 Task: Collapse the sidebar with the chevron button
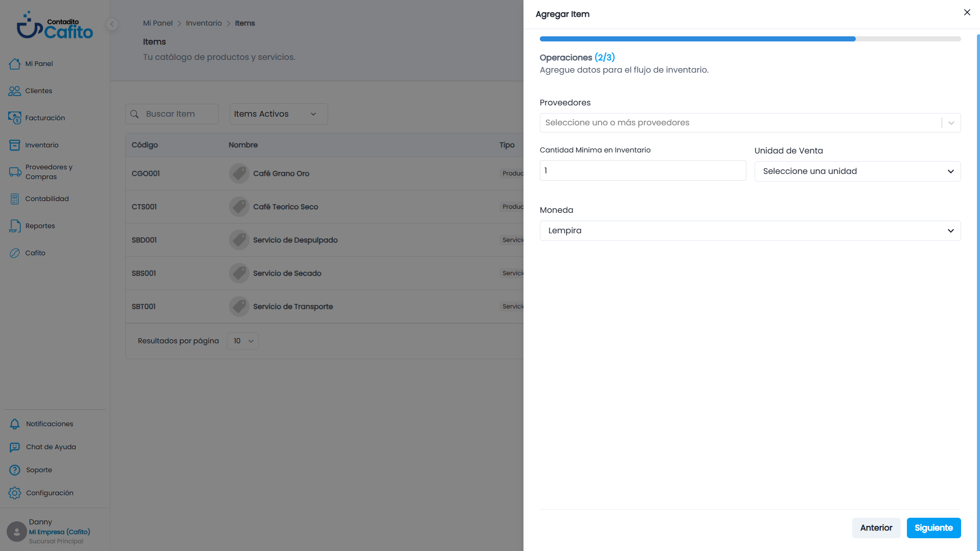tap(112, 24)
